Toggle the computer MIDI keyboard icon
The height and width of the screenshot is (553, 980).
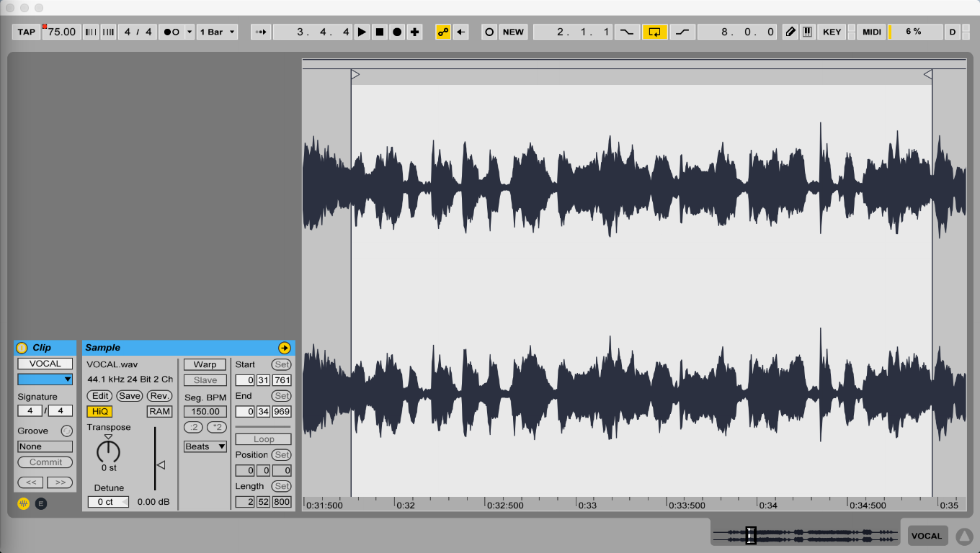click(807, 32)
